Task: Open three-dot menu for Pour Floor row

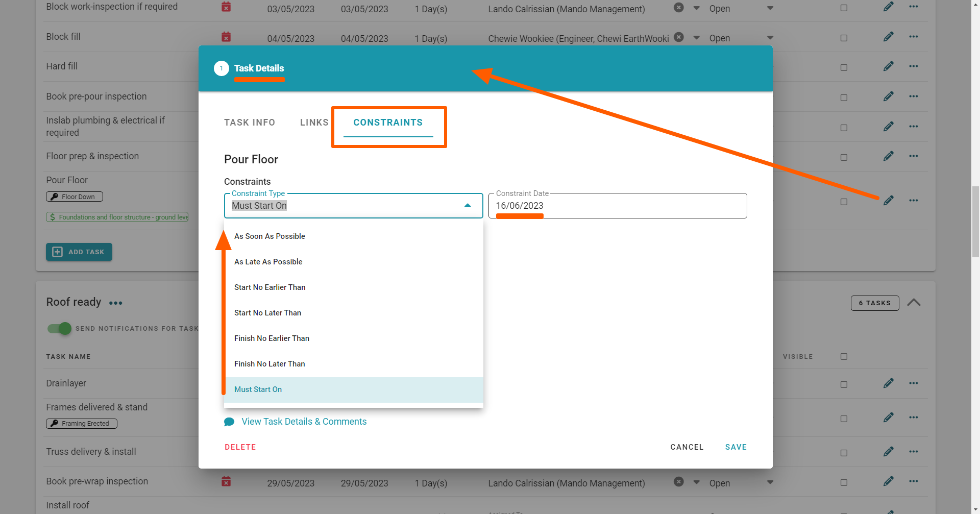Action: pyautogui.click(x=914, y=201)
